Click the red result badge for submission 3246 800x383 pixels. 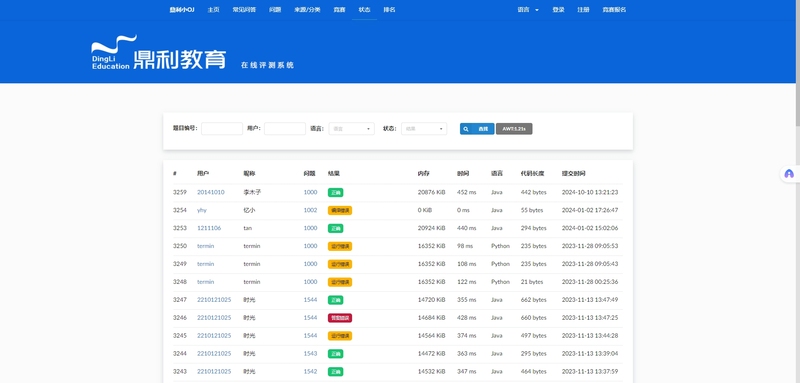[x=340, y=318]
